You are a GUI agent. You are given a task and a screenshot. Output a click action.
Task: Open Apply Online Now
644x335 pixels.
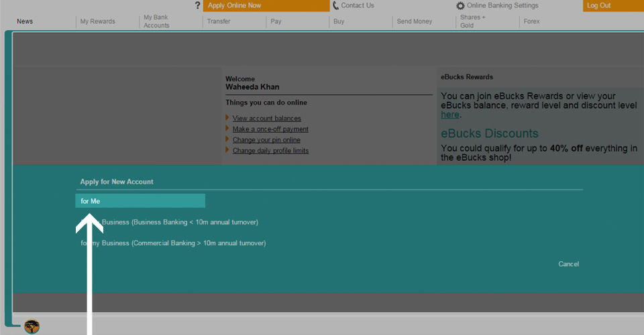[266, 5]
